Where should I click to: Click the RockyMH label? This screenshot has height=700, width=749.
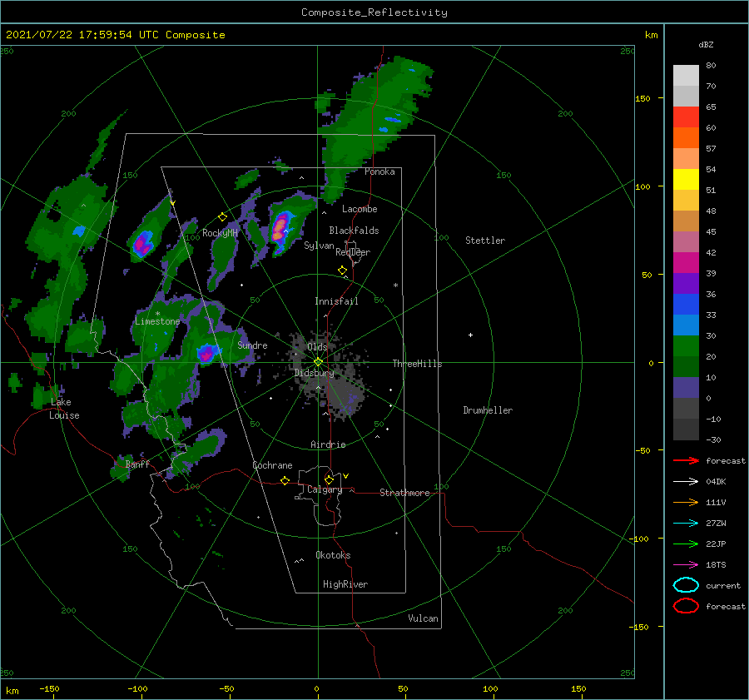point(220,233)
